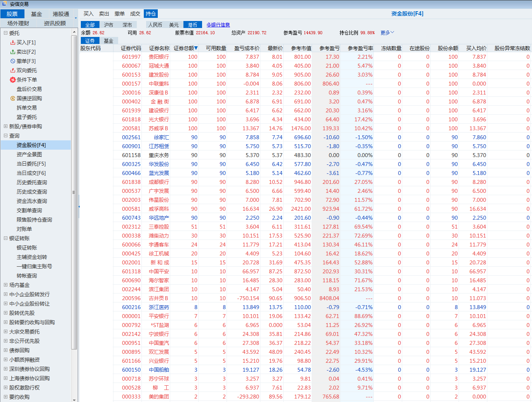
Task: Click the 安信交易 app icon in title bar
Action: point(5,4)
